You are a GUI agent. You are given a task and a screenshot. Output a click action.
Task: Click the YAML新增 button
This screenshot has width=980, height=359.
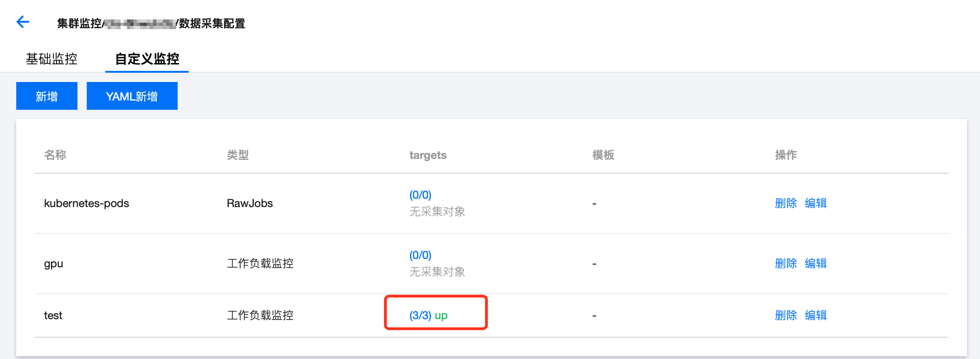(132, 96)
